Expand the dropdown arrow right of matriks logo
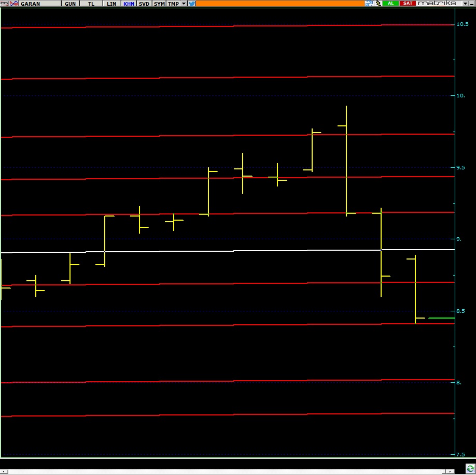Screen dimensions: 476x475 (466, 3)
